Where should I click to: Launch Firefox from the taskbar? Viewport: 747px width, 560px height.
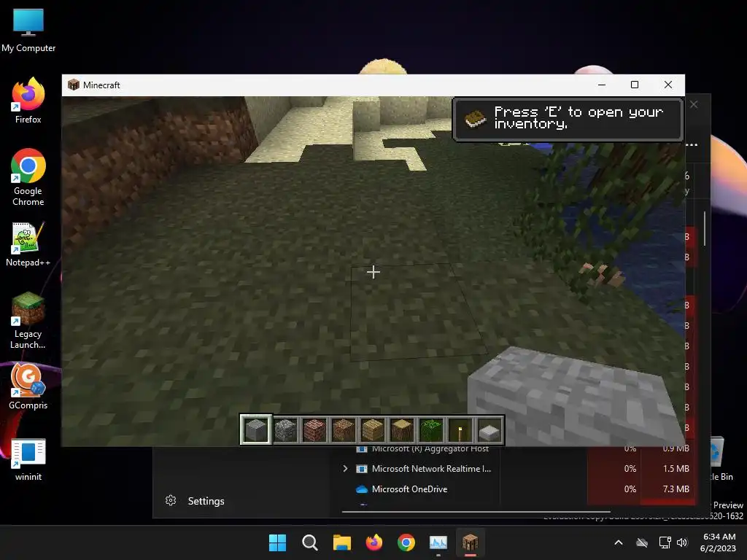tap(374, 542)
